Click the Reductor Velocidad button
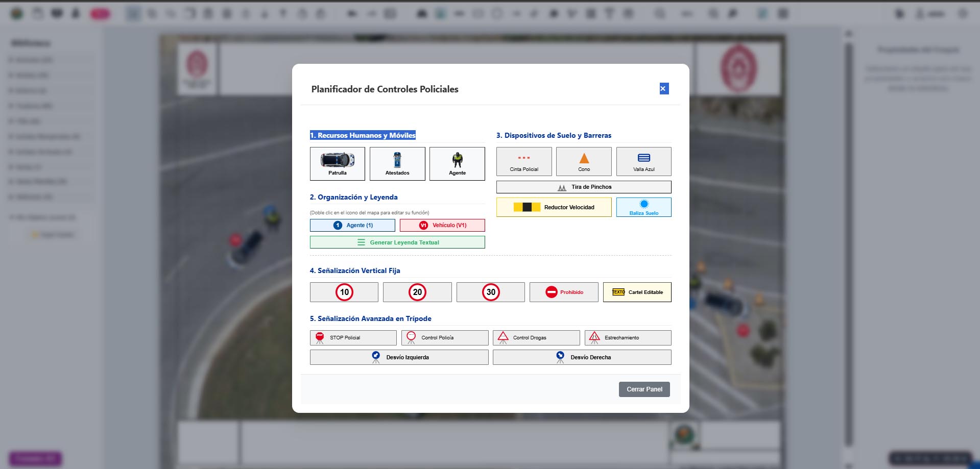980x469 pixels. [x=554, y=207]
